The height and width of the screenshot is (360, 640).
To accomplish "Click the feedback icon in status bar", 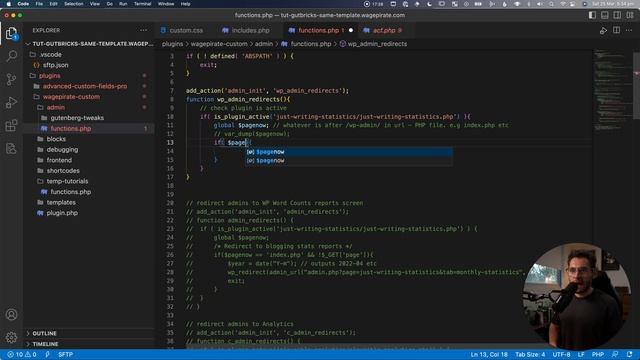I will 615,354.
